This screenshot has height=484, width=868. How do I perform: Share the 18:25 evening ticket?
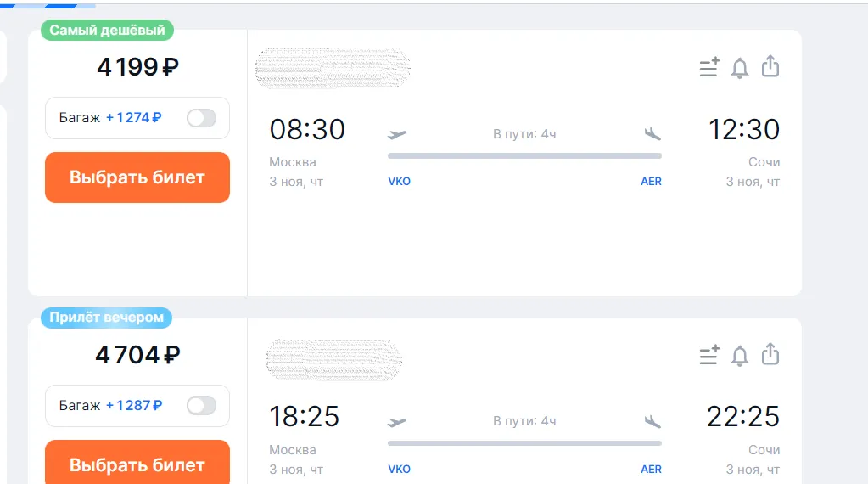[770, 354]
